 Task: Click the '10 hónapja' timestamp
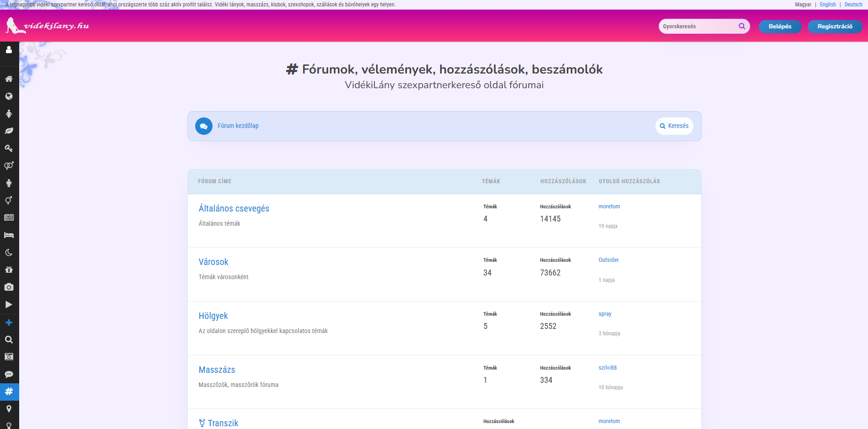[x=611, y=387]
